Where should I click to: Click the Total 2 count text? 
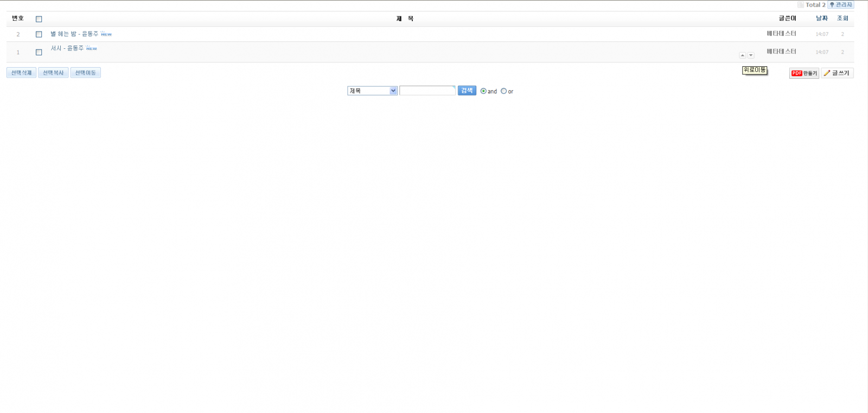tap(815, 5)
